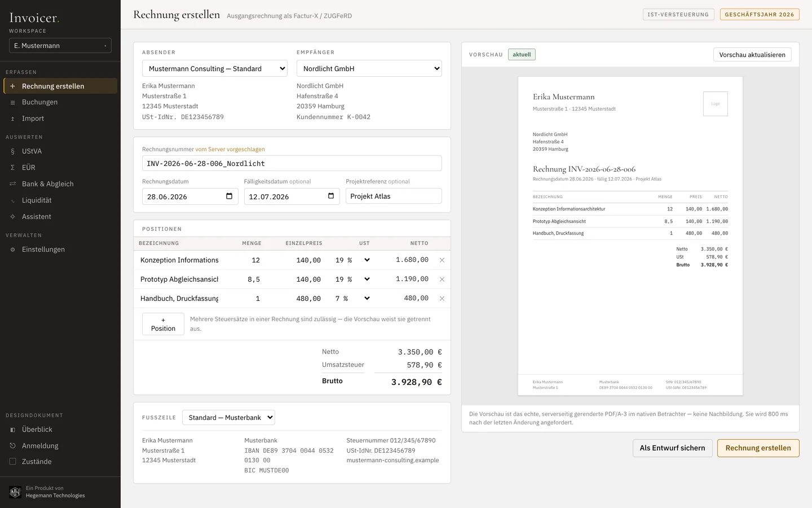Edit Bezeichnung Konzeption Informations

pos(179,260)
